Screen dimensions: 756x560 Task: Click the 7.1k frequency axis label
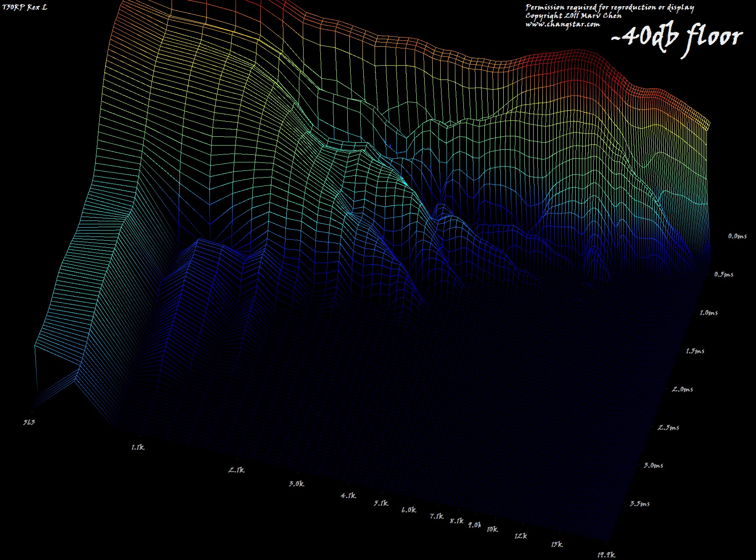click(436, 516)
